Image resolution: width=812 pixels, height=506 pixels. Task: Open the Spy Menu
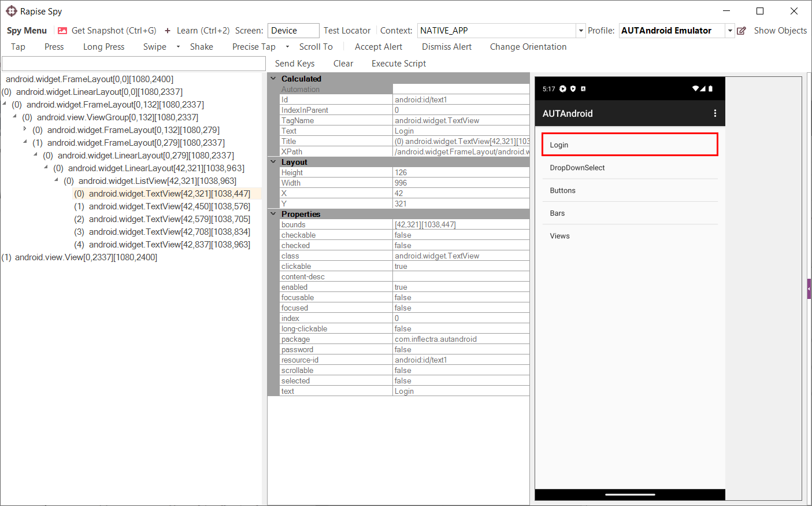(27, 31)
